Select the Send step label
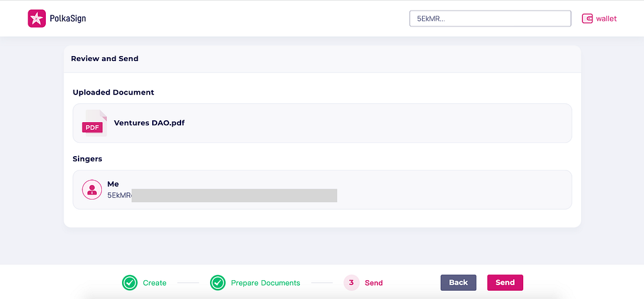644x299 pixels. click(374, 283)
